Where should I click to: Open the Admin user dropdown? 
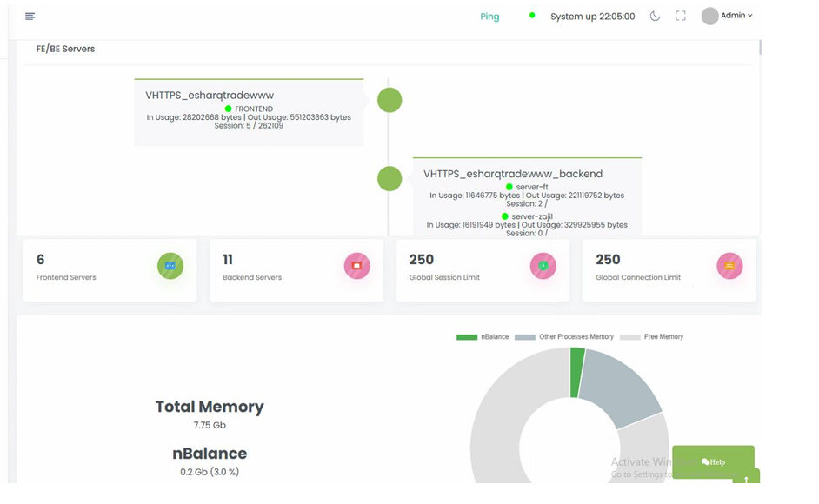[736, 15]
